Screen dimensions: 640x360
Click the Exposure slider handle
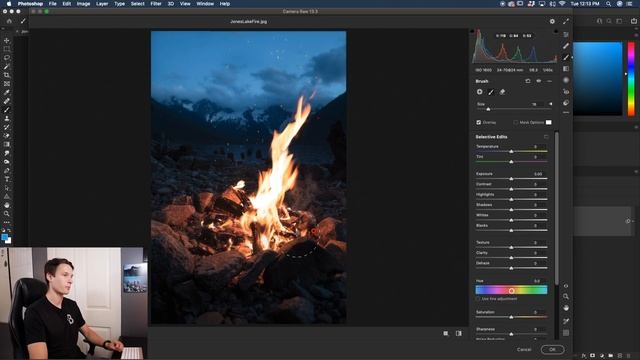tap(511, 179)
